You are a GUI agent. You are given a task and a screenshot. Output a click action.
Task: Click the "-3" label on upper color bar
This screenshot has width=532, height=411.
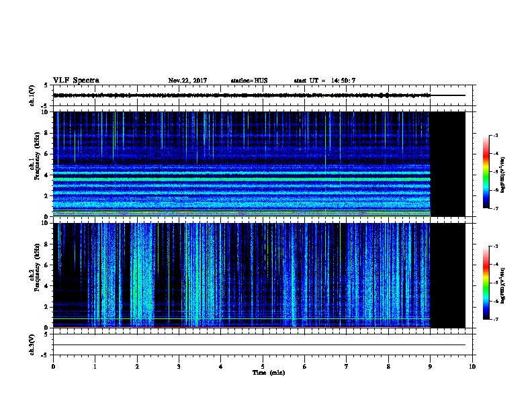[495, 135]
